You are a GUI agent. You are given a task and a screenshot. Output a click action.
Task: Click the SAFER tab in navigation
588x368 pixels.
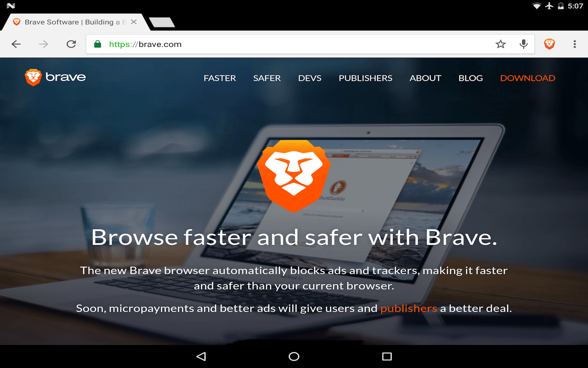click(266, 78)
